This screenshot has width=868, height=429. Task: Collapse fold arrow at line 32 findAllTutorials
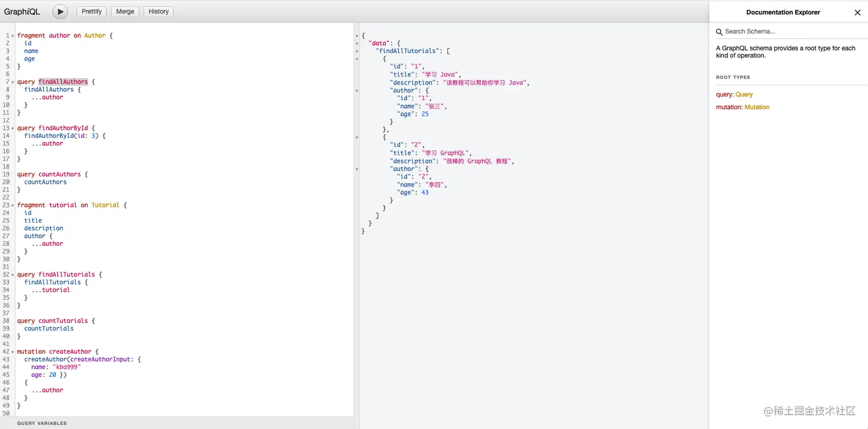click(x=13, y=275)
